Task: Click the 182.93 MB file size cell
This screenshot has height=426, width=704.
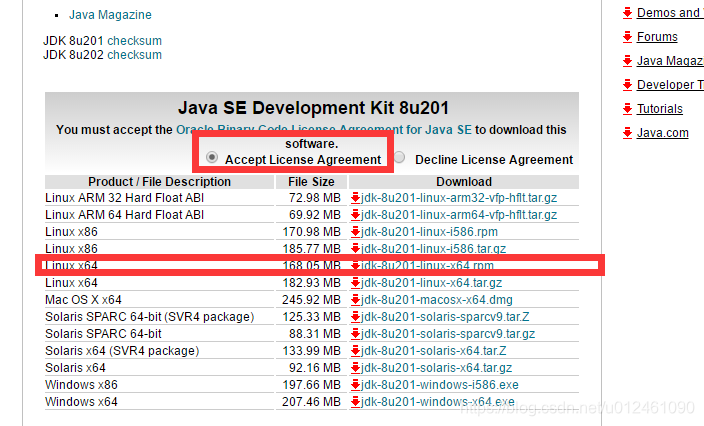Action: 311,283
